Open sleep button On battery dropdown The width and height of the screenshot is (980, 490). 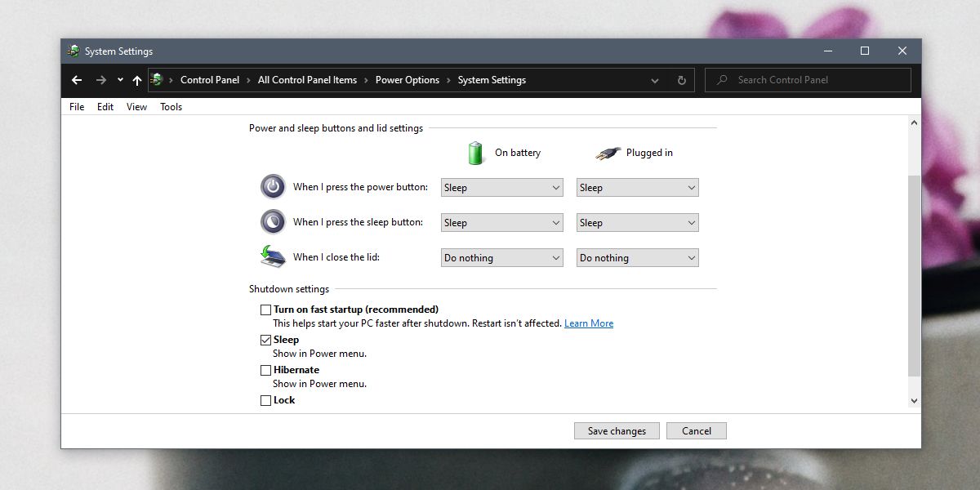tap(502, 223)
